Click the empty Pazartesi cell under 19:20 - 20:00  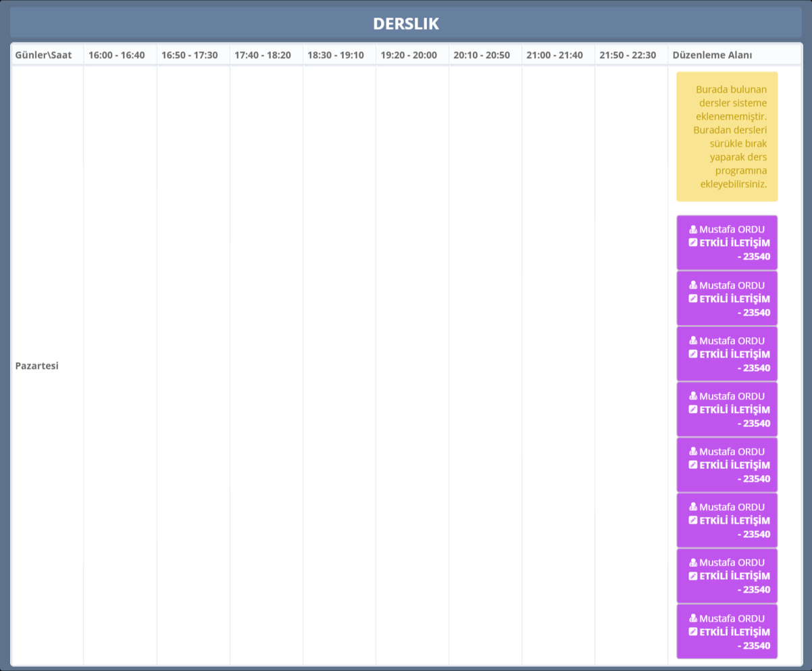(412, 366)
